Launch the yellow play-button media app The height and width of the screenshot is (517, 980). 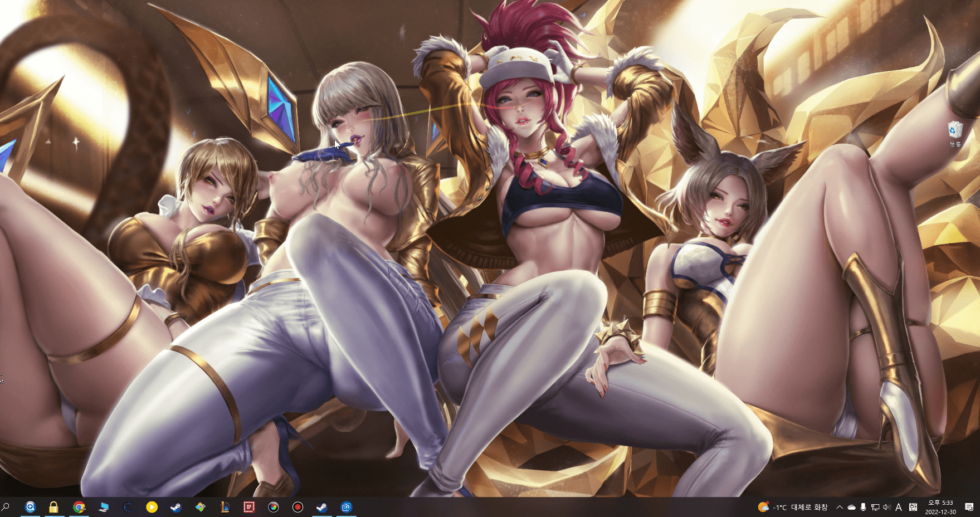(x=152, y=507)
